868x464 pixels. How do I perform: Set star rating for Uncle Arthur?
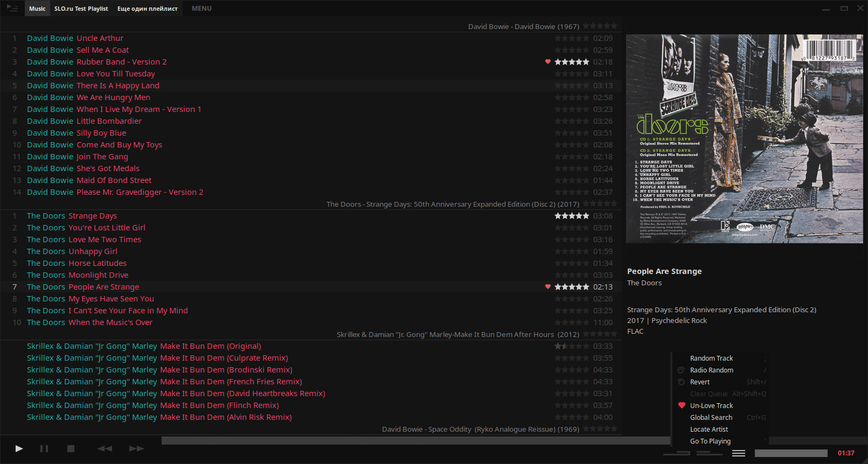coord(572,38)
